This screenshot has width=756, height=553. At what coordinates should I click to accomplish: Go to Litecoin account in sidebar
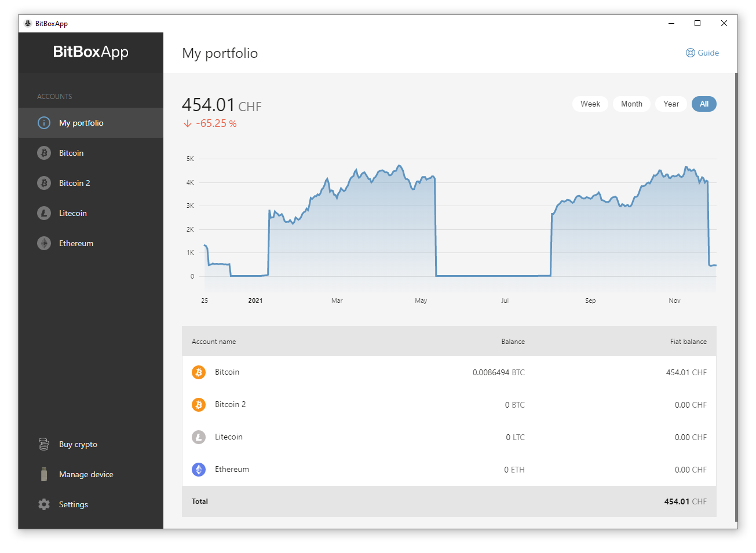(73, 213)
